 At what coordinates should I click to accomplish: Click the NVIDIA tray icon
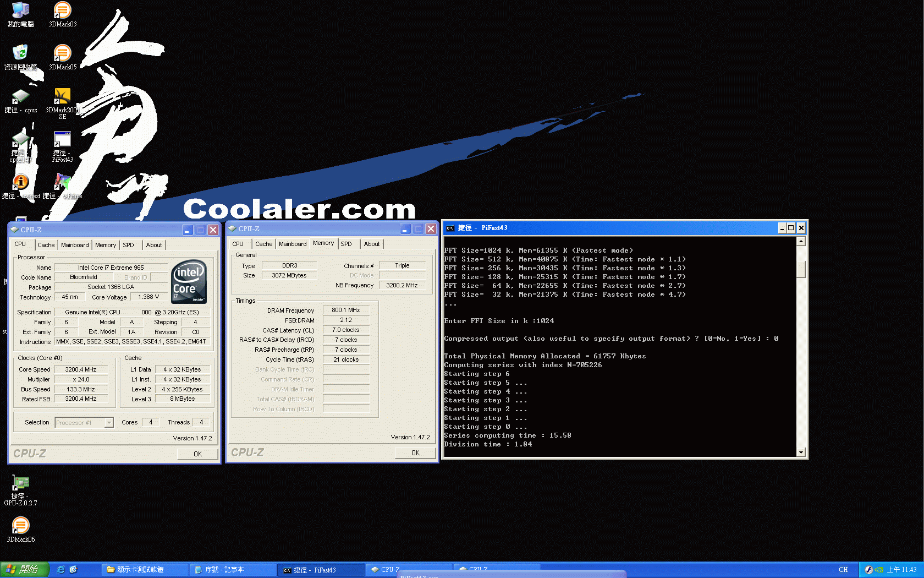879,570
